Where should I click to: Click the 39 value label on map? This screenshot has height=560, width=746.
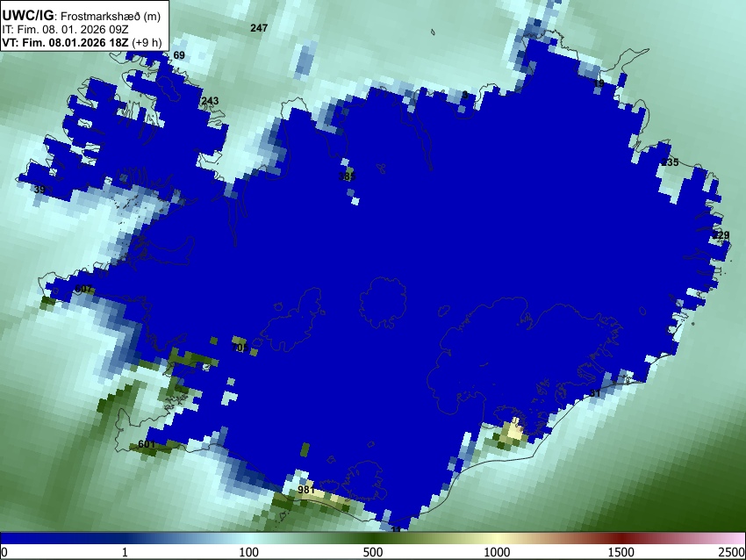coord(39,190)
